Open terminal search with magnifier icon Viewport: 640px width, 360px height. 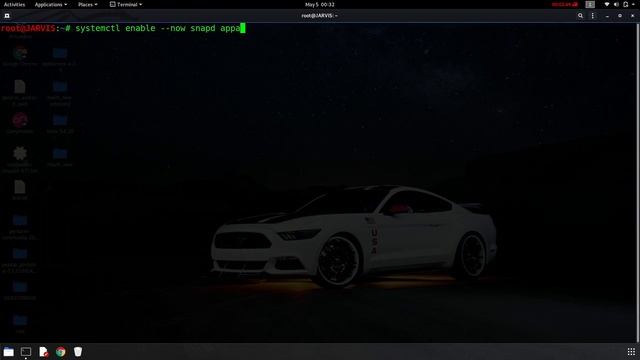[x=580, y=16]
